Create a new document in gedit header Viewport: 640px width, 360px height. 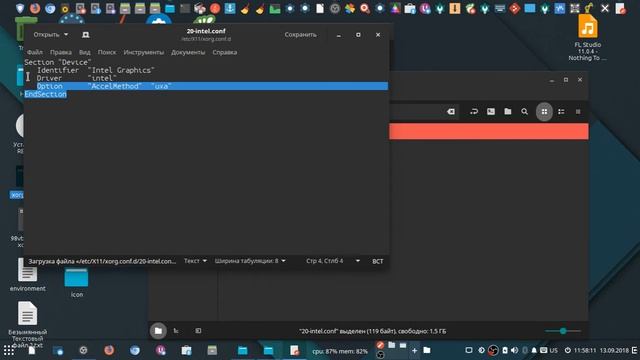(x=86, y=35)
